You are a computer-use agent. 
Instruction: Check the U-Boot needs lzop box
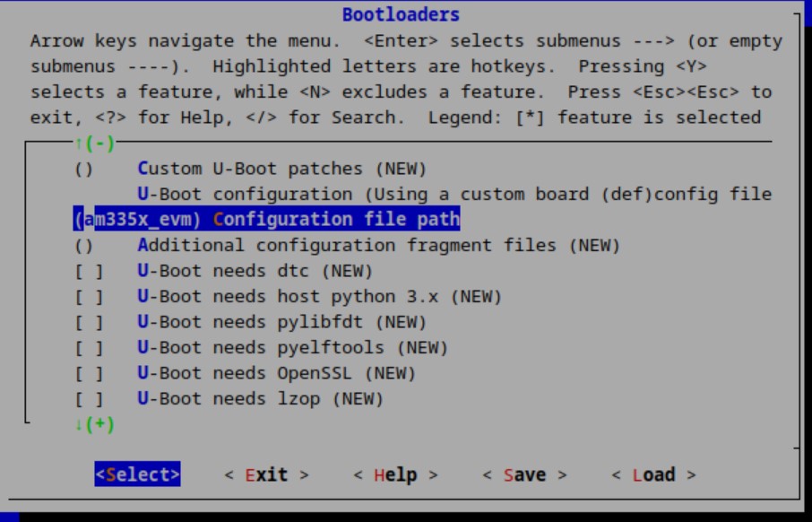point(88,399)
